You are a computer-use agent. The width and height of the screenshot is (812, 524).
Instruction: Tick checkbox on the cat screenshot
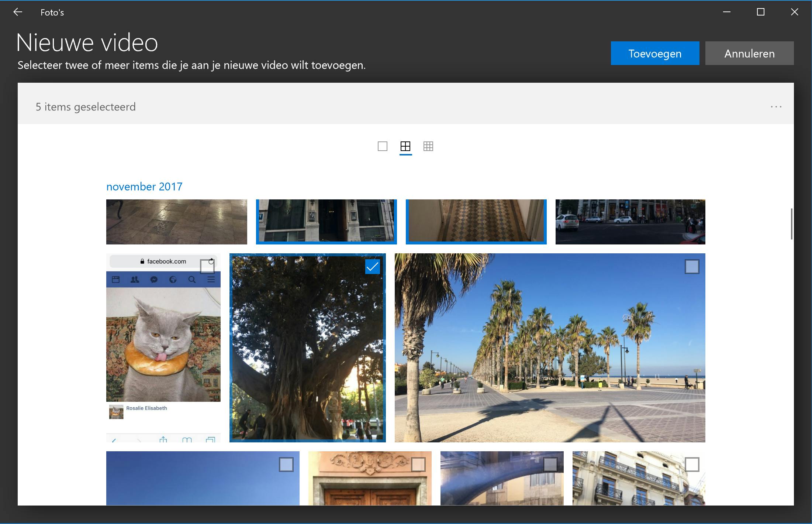click(x=207, y=267)
